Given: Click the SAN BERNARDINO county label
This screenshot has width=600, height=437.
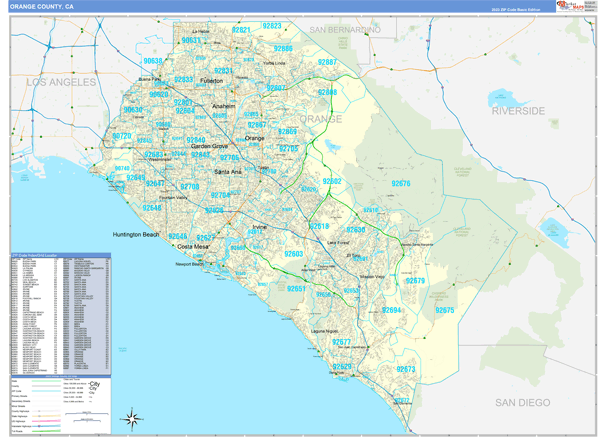Looking at the screenshot, I should point(345,31).
